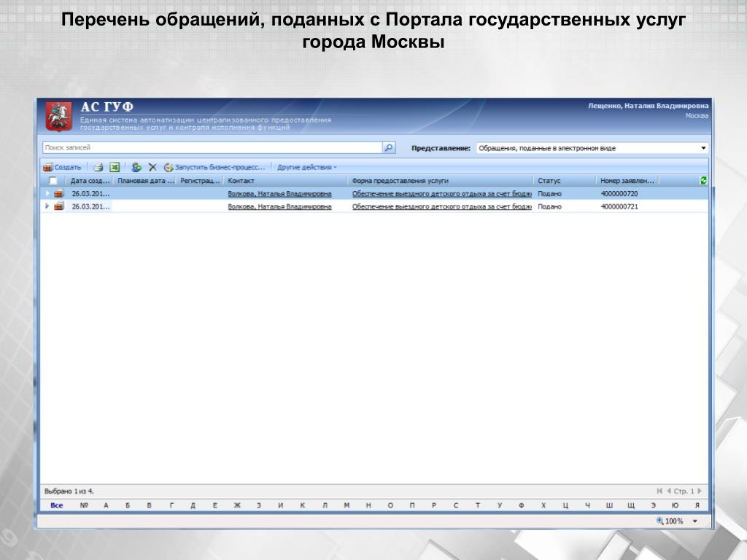Expand the row with number 4000000721
The image size is (747, 560).
click(x=47, y=206)
